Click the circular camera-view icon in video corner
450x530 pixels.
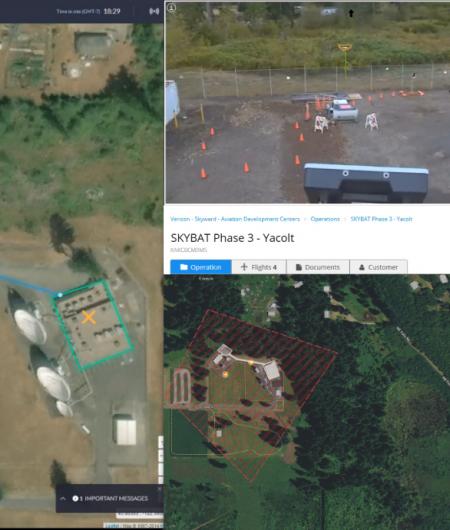(x=172, y=8)
